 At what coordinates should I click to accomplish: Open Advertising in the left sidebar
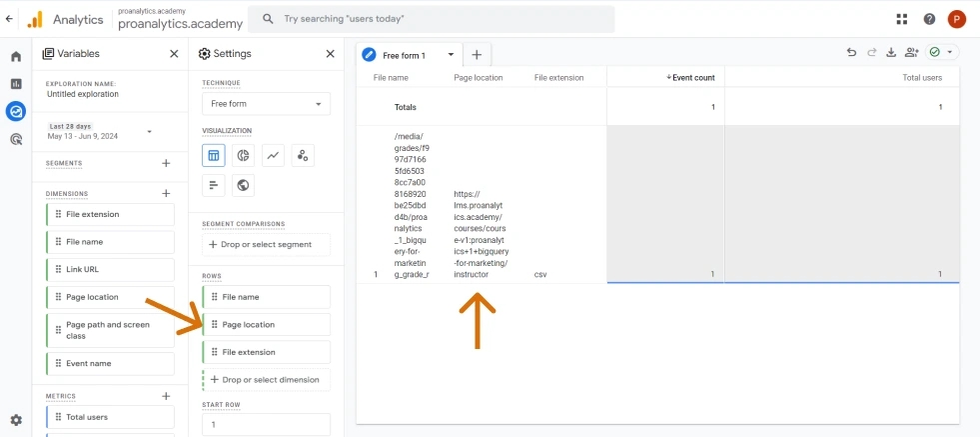pyautogui.click(x=16, y=139)
